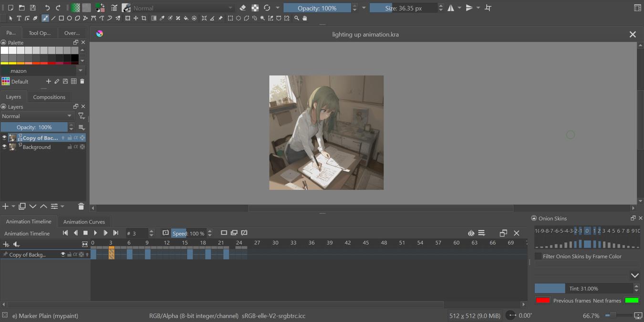The width and height of the screenshot is (644, 322).
Task: Hide the Copy of Background layer
Action: pos(4,137)
